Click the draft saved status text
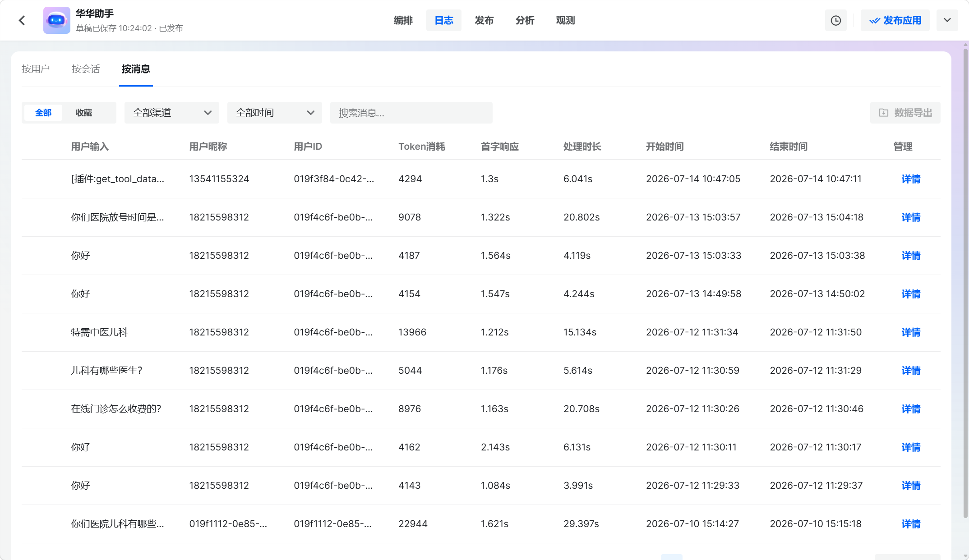This screenshot has width=969, height=560. click(x=129, y=28)
